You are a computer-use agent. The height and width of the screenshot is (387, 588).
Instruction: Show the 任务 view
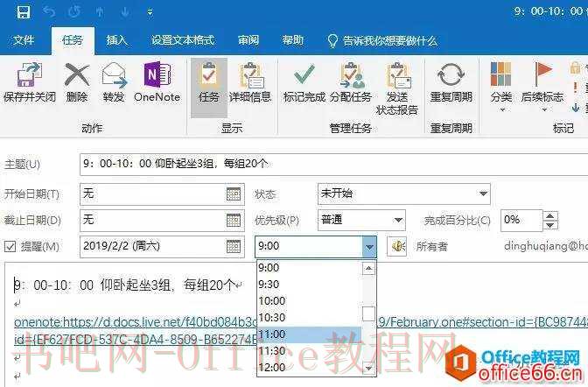click(209, 87)
